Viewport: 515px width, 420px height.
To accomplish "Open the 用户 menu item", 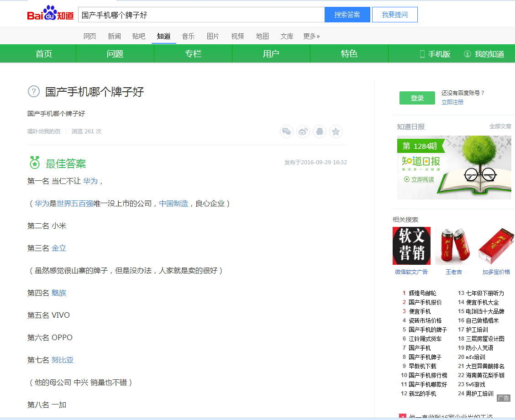I will [x=271, y=54].
